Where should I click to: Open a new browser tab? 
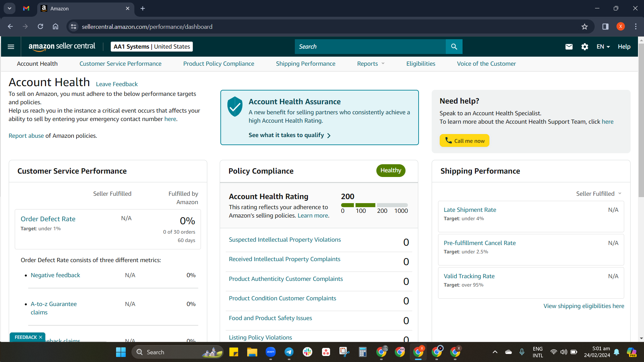point(143,8)
